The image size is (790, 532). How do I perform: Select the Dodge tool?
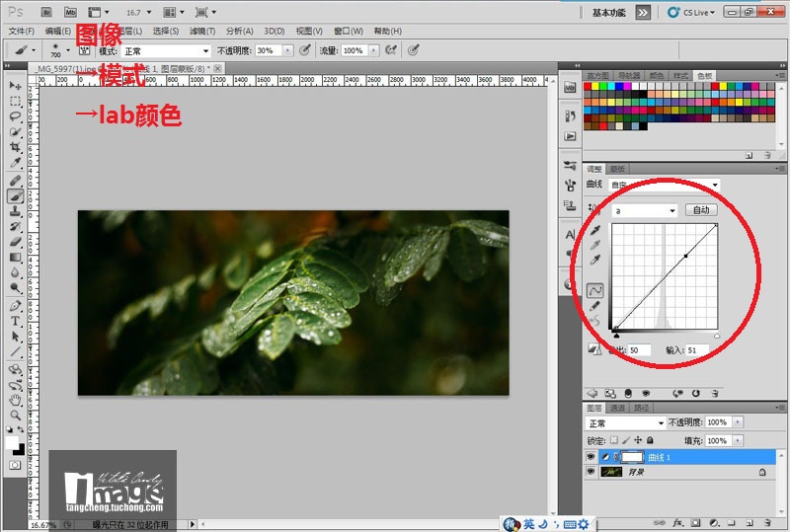point(15,288)
